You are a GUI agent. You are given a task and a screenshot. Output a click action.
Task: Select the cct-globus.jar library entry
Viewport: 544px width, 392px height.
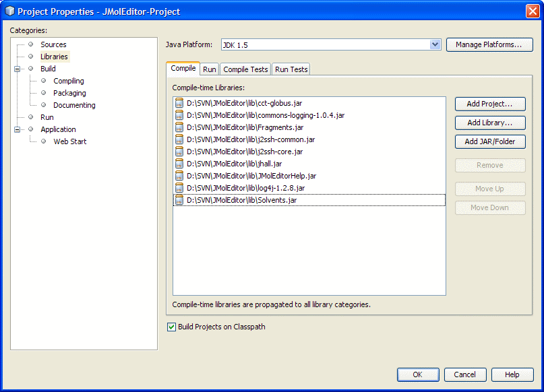click(309, 103)
